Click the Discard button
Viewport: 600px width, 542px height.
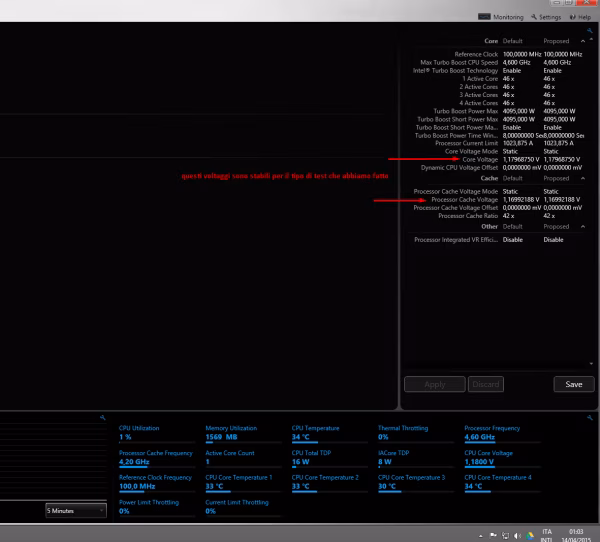click(486, 384)
